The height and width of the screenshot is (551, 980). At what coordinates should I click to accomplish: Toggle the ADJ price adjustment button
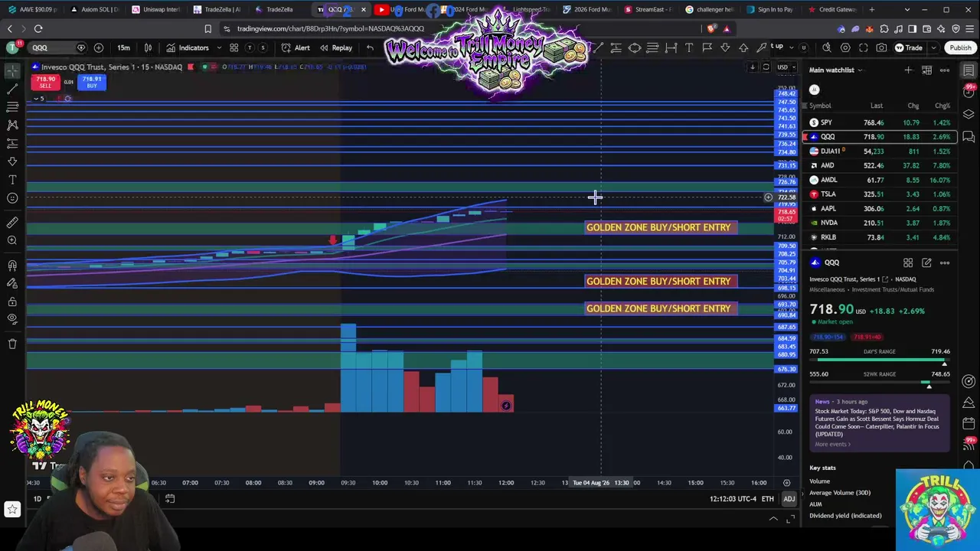point(789,499)
